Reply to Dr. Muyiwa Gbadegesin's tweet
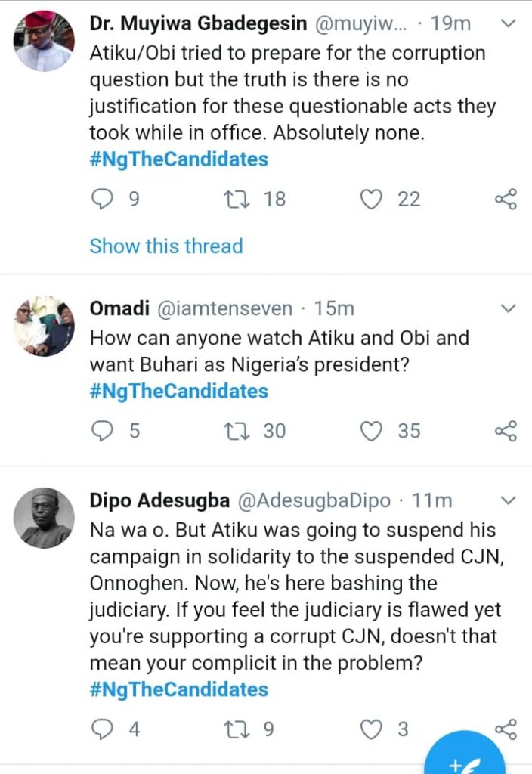 click(101, 200)
